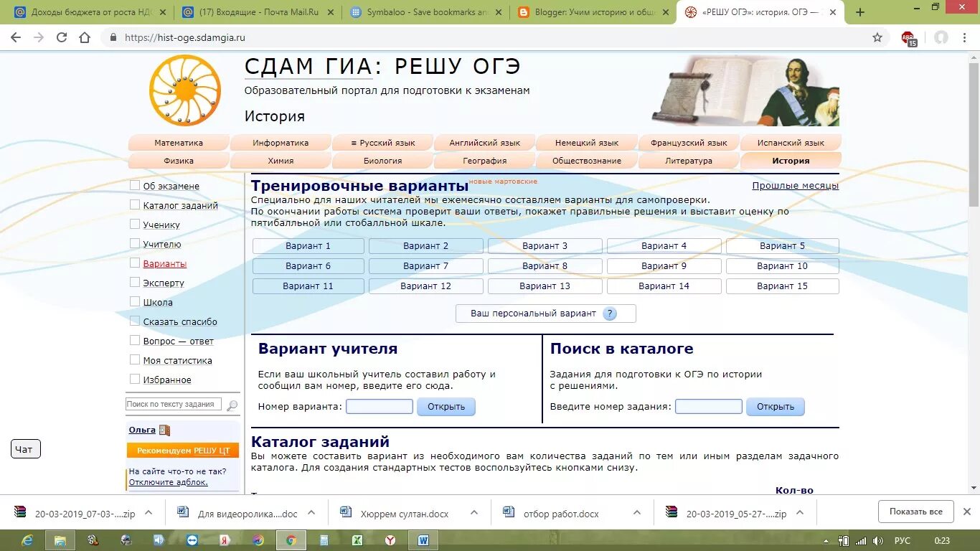The width and height of the screenshot is (980, 551).
Task: Focus the Введите номер задания input field
Action: point(709,407)
